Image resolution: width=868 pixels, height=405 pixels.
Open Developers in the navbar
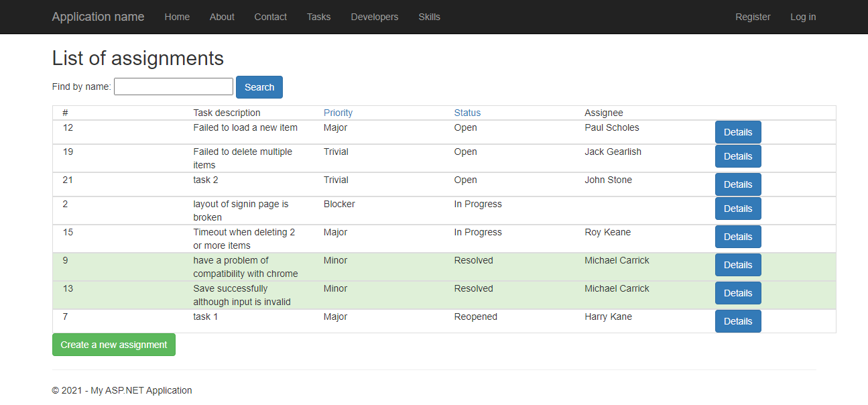(375, 17)
